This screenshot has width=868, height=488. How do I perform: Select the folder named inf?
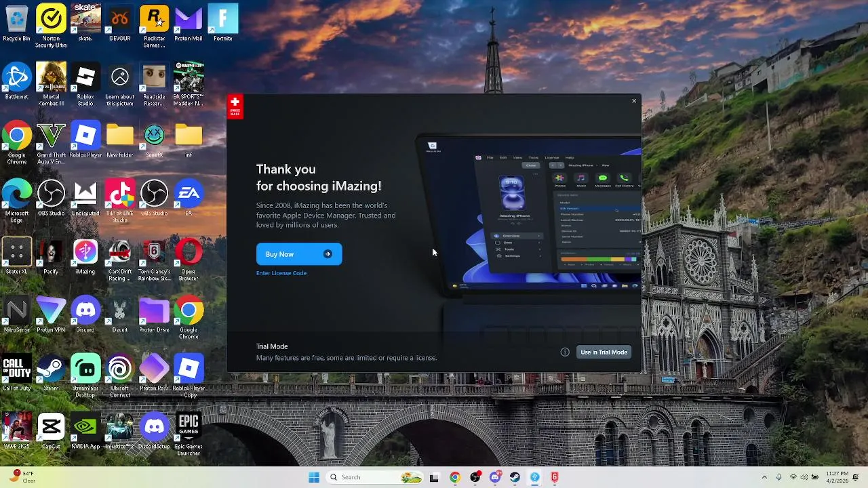click(189, 140)
